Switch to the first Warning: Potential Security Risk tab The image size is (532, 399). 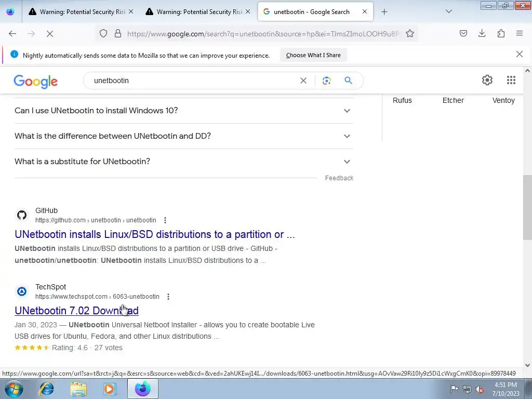click(x=81, y=12)
